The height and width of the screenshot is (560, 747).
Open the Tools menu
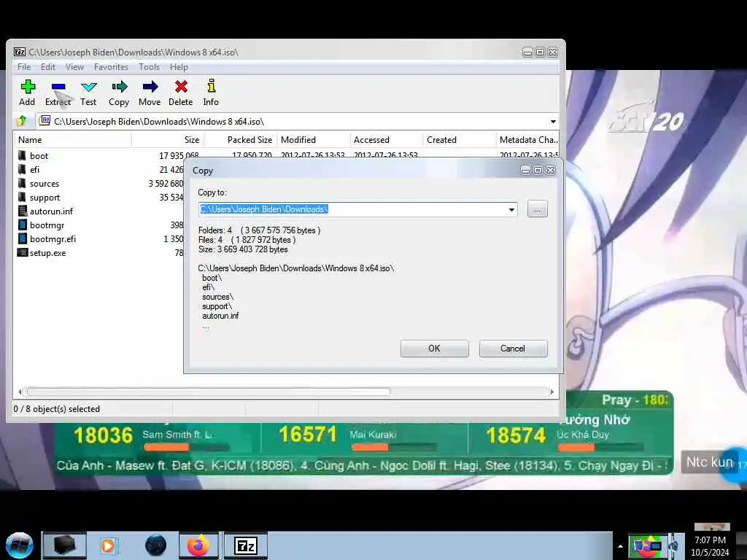click(x=149, y=67)
